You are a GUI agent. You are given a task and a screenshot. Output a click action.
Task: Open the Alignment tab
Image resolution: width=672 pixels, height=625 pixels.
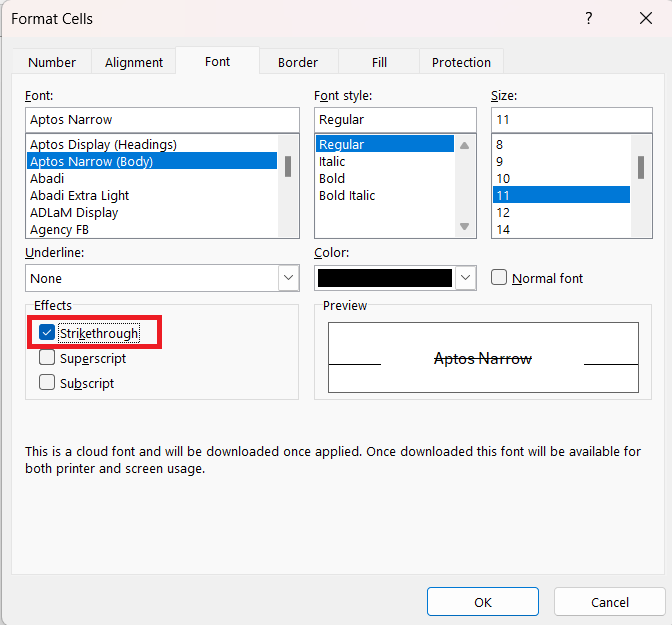click(134, 63)
